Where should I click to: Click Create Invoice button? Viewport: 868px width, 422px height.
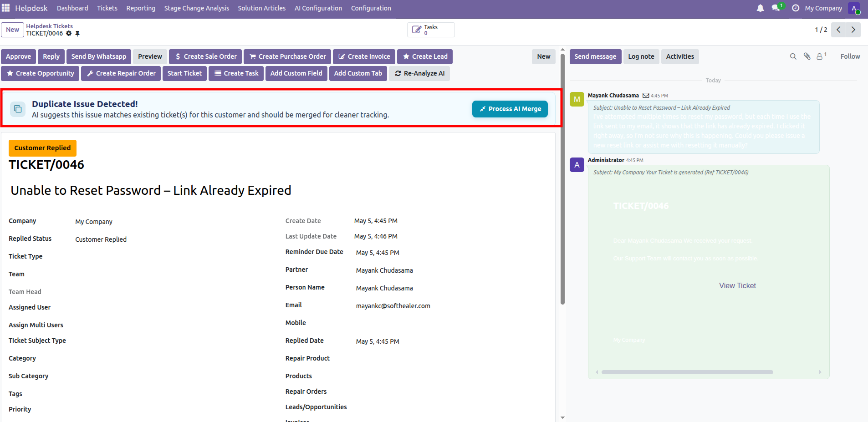click(x=364, y=56)
